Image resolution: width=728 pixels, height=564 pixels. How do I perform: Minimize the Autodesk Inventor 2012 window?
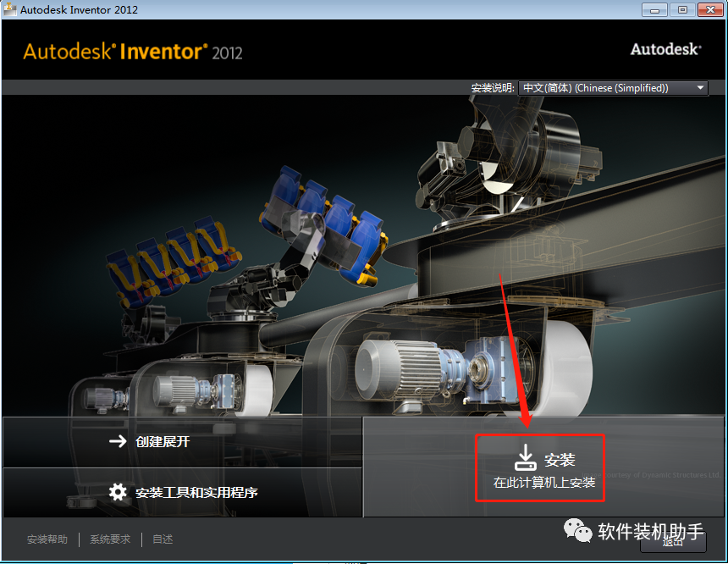654,10
